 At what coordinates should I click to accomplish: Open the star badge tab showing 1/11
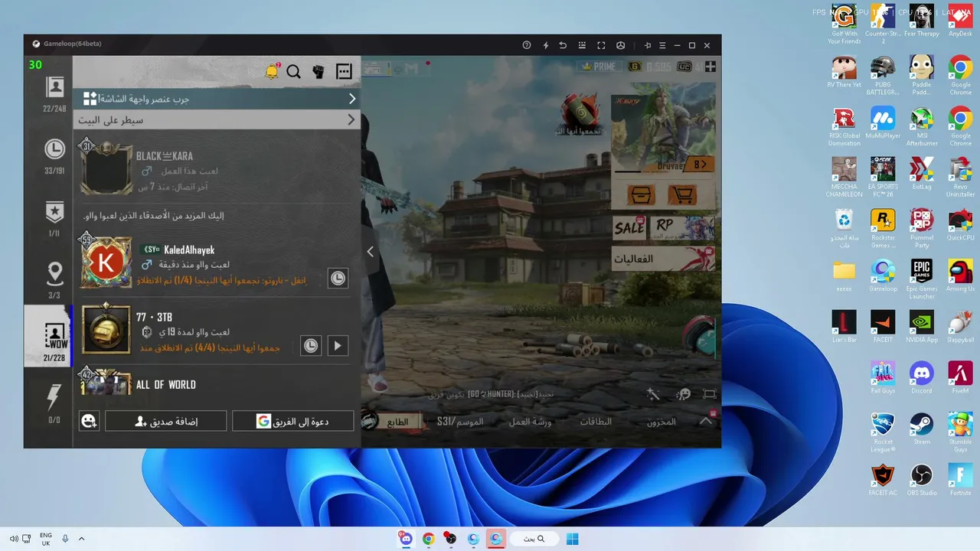pos(54,218)
